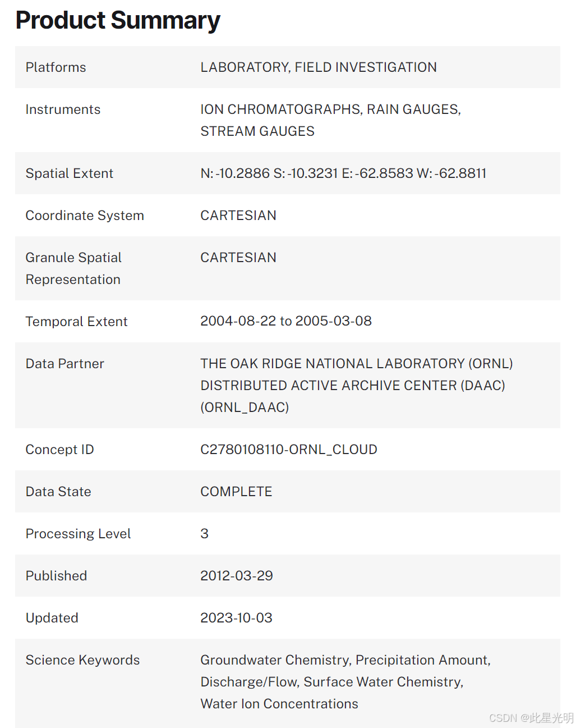Viewport: 576px width, 728px height.
Task: Click the Coordinate System label
Action: tap(85, 216)
